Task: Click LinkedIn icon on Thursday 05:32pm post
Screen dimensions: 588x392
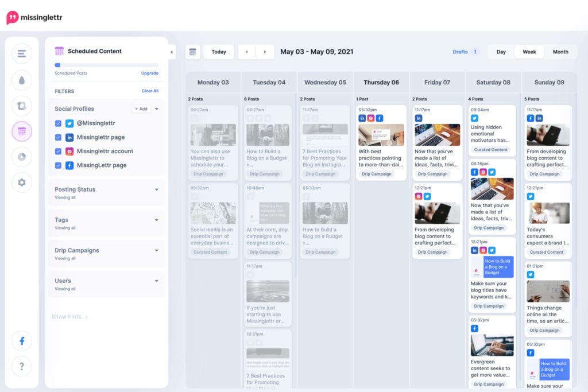Action: pyautogui.click(x=362, y=118)
